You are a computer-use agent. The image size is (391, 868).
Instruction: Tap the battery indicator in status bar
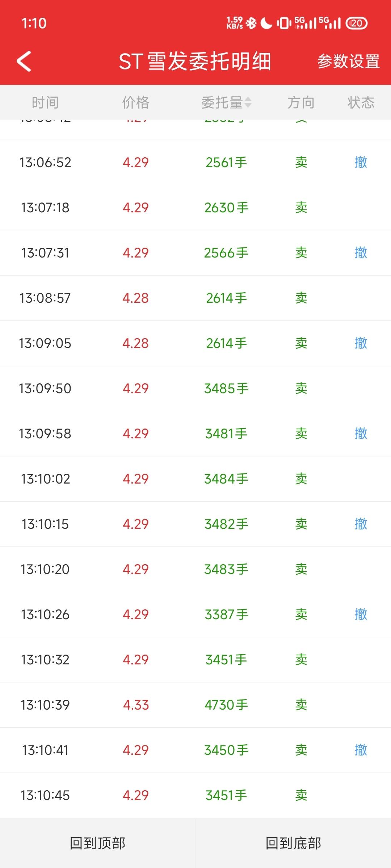pos(357,23)
